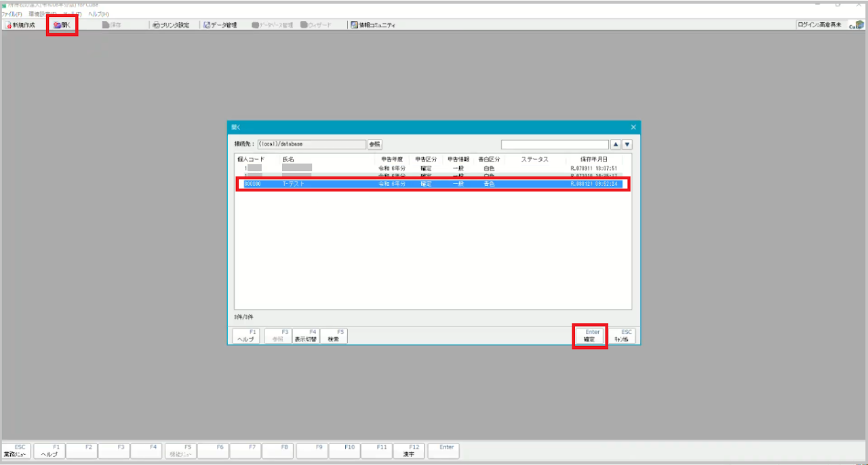
Task: Open 情報コミュニティ from the toolbar
Action: coord(373,25)
